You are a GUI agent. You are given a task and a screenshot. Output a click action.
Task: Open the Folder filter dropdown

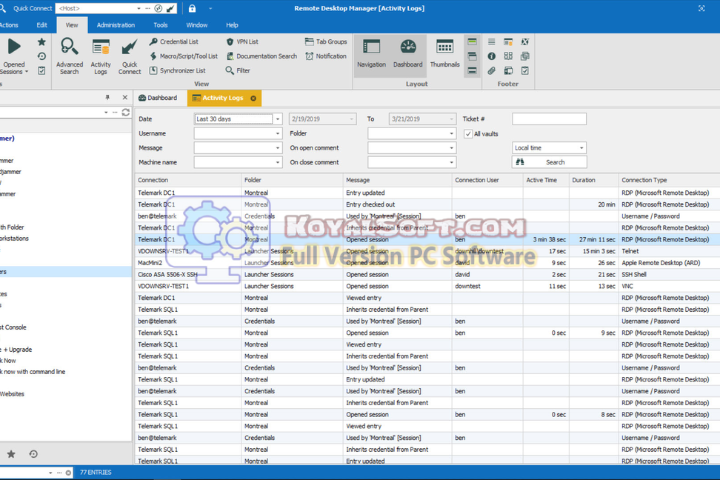coord(451,133)
